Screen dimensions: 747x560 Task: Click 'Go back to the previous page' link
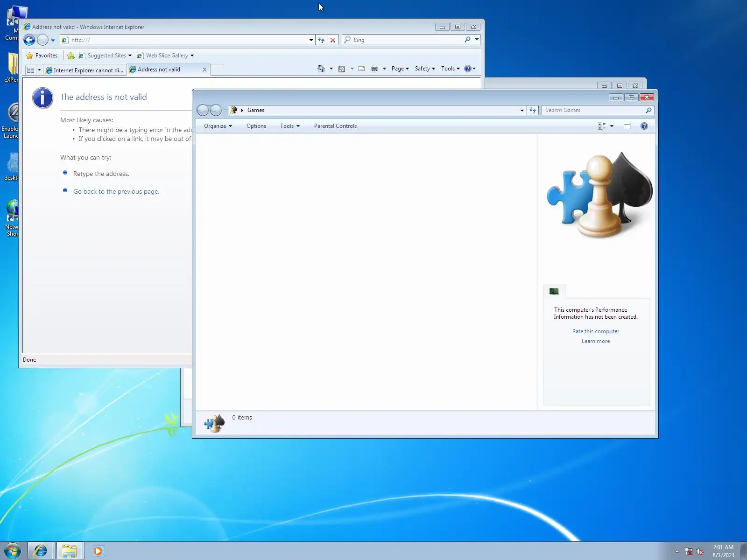[116, 191]
